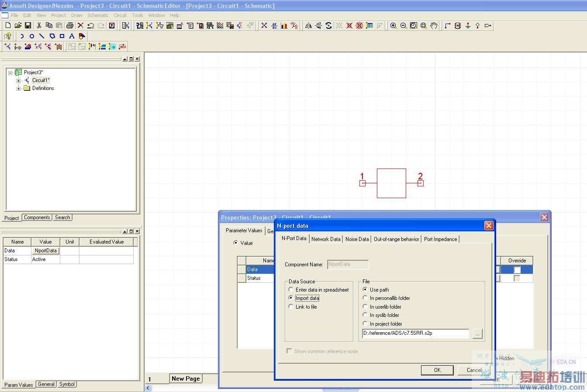The width and height of the screenshot is (587, 392).
Task: Select the Draw Wire tool
Action: click(448, 26)
